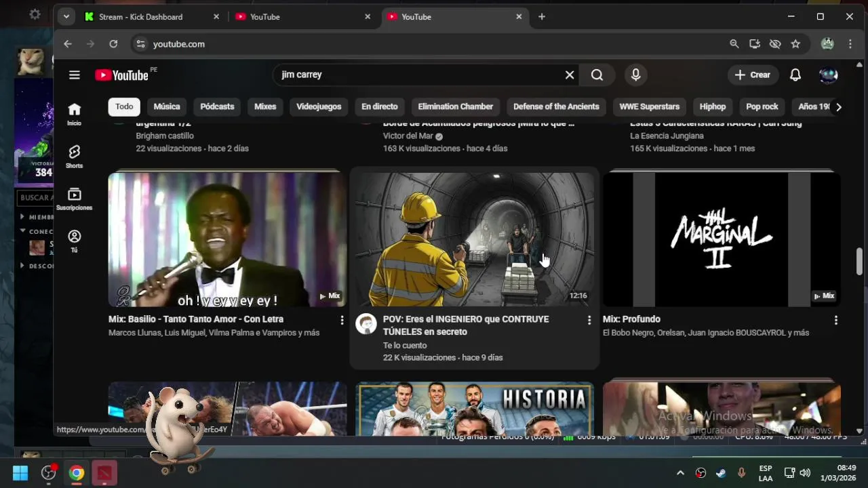
Task: Select the Pódcasts filter chip
Action: click(217, 106)
